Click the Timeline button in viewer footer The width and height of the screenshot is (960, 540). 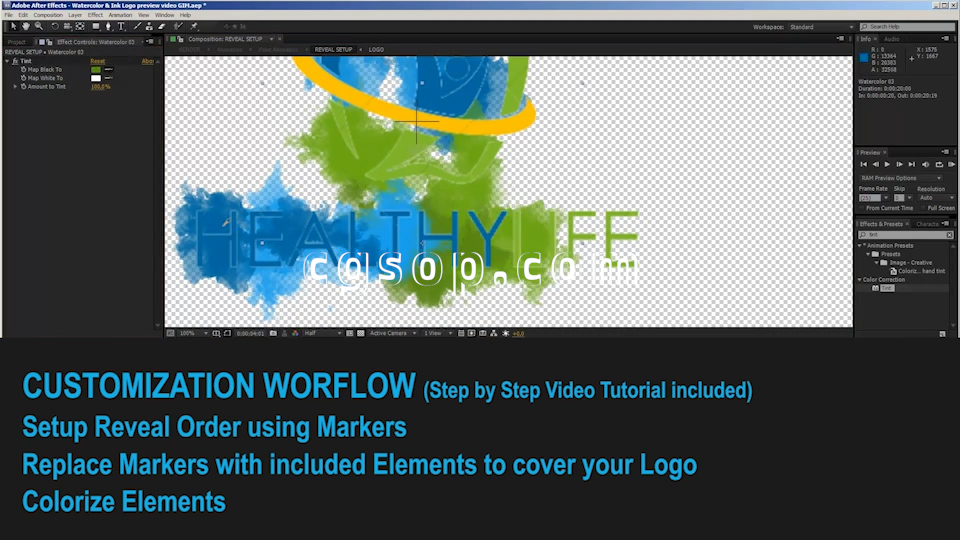click(482, 333)
